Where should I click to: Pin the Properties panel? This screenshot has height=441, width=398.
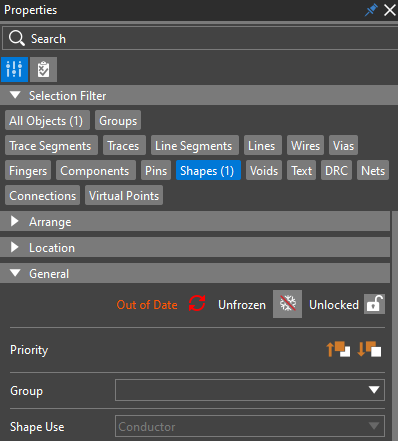pos(371,10)
